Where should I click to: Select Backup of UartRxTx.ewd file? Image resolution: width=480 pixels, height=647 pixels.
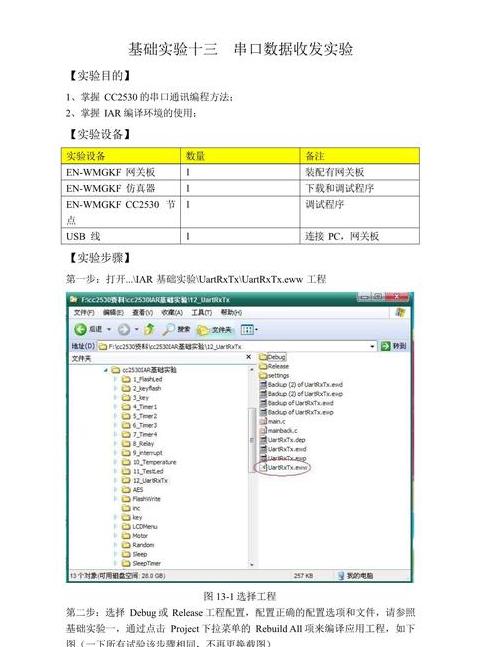(x=296, y=403)
